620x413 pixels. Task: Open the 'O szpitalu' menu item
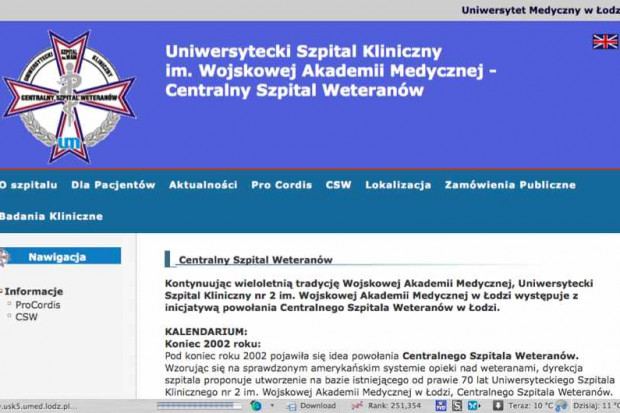(x=28, y=185)
